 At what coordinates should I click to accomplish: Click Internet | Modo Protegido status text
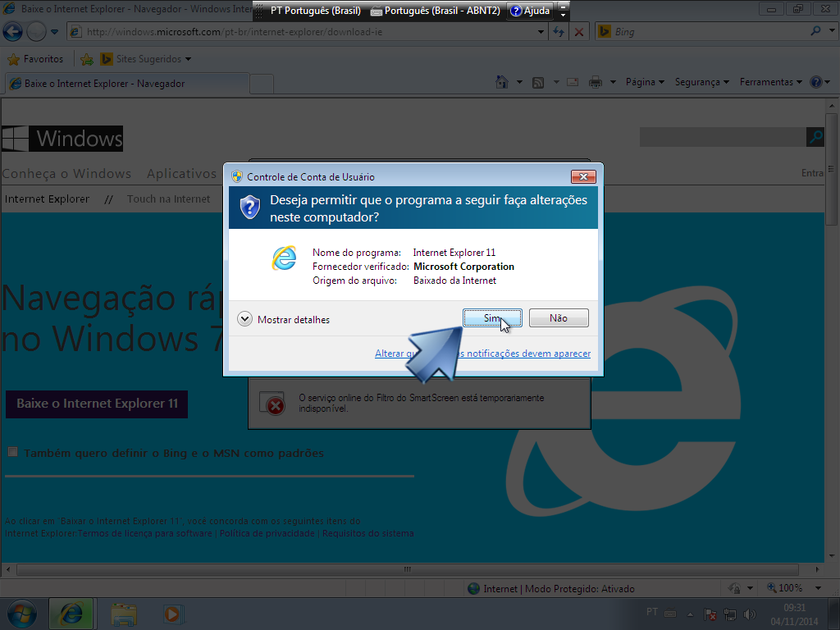point(559,589)
